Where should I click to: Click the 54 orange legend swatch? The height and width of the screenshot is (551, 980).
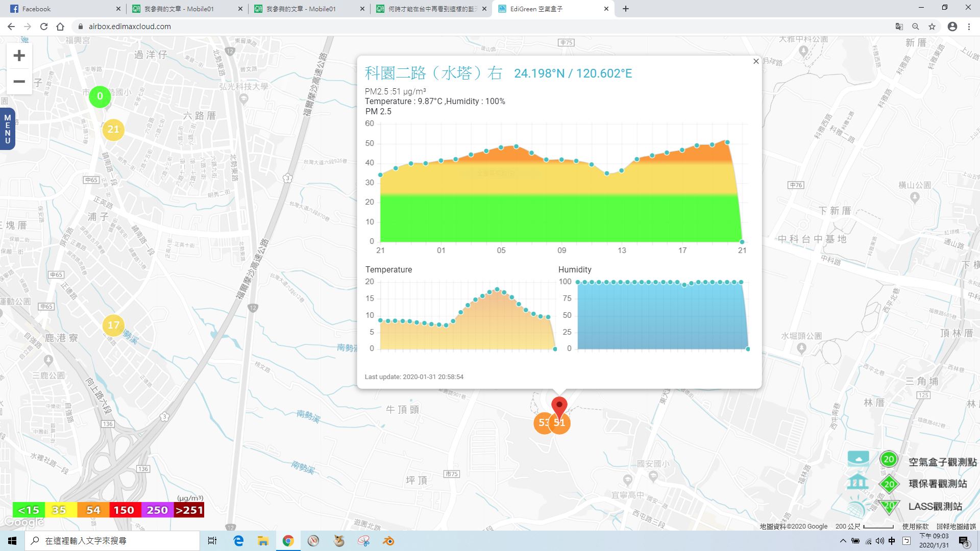tap(93, 510)
